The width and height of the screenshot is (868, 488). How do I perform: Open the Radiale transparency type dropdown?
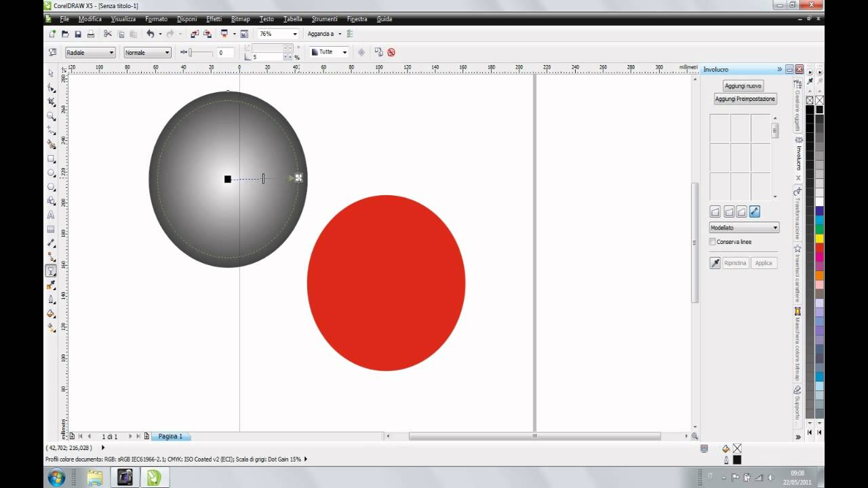tap(90, 52)
